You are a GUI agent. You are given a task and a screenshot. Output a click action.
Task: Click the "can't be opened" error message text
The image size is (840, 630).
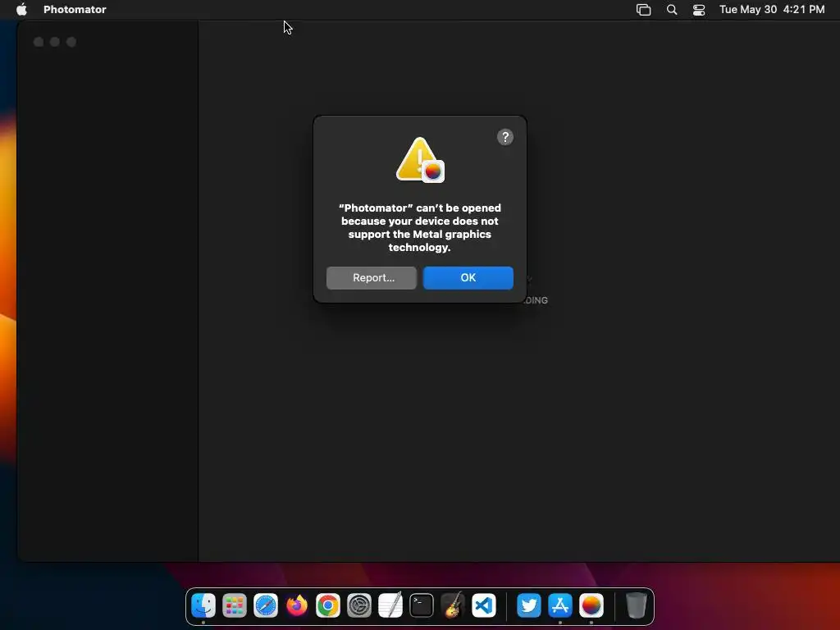420,227
